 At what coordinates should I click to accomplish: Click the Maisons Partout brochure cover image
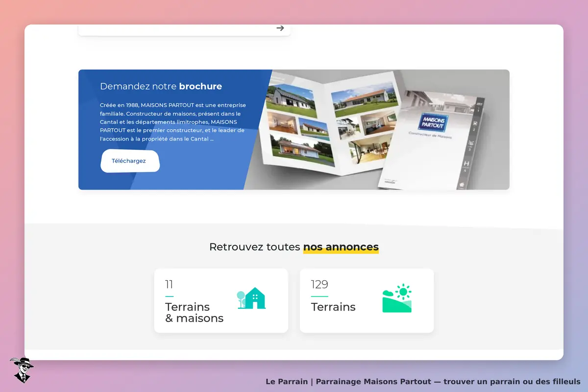(x=432, y=139)
